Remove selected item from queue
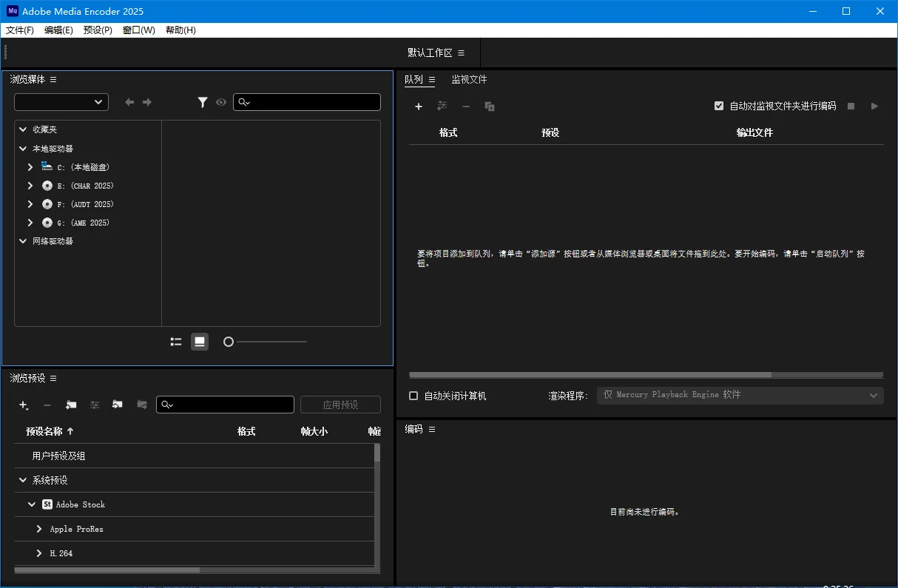The image size is (898, 588). pos(466,107)
